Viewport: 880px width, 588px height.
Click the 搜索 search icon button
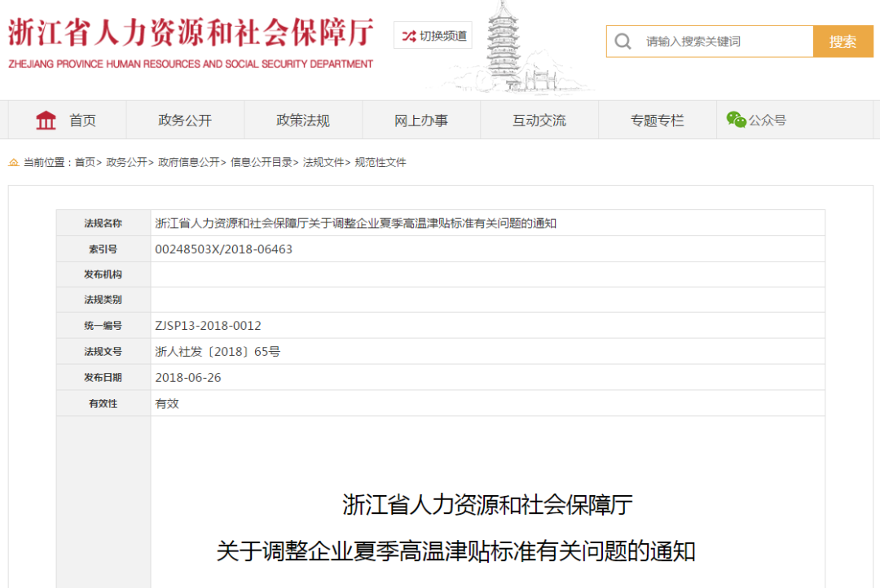pyautogui.click(x=843, y=41)
